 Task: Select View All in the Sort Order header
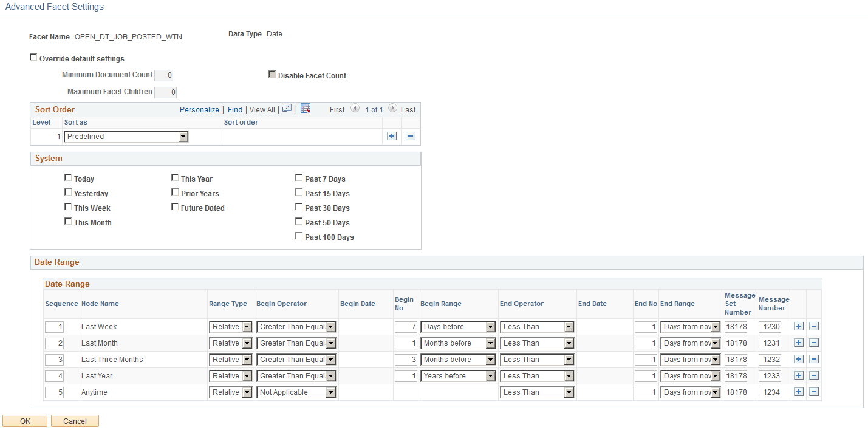(262, 109)
